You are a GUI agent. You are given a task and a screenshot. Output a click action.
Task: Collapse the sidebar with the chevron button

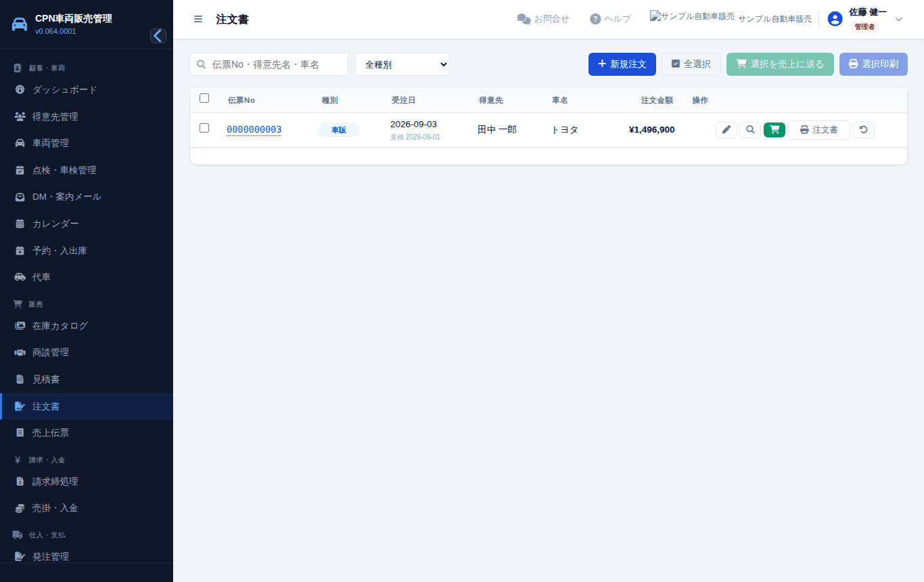[x=158, y=36]
